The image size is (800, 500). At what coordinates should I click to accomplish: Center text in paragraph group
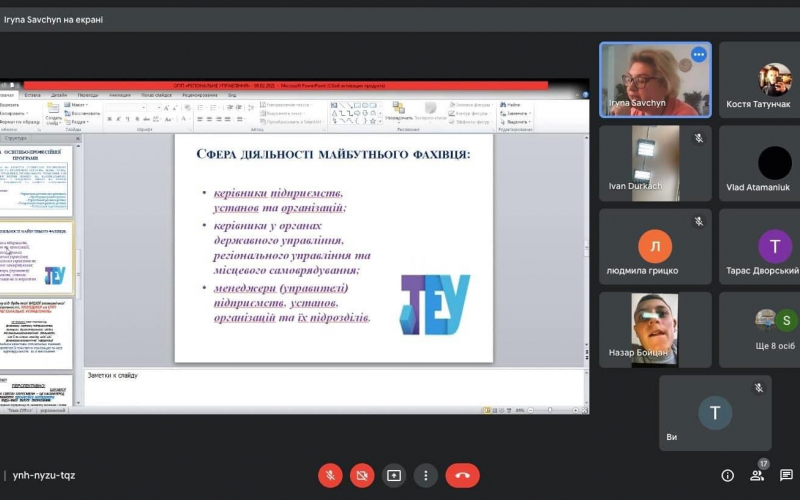coord(209,119)
